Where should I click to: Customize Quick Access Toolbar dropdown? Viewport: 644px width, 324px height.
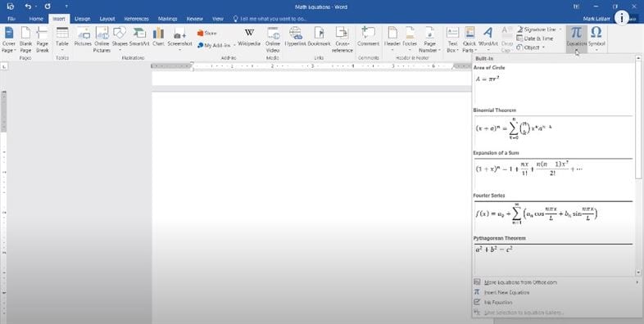pos(66,7)
